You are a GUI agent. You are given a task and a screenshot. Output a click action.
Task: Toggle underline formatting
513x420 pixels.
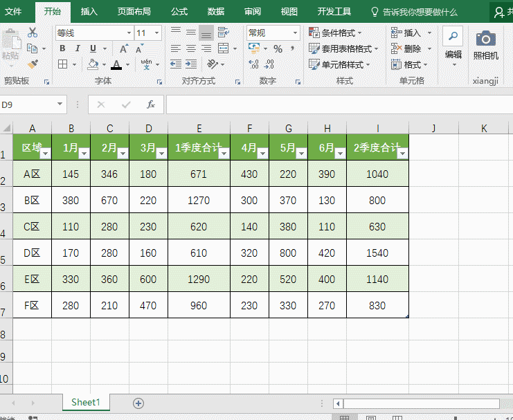93,48
